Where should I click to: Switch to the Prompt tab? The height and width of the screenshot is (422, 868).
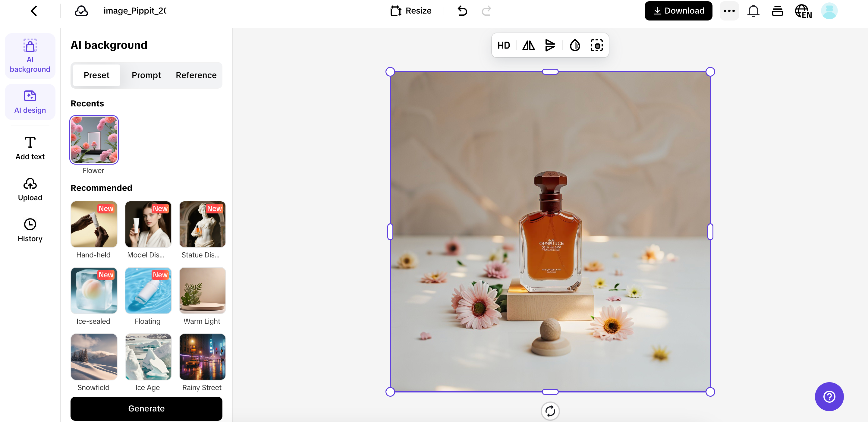click(x=146, y=75)
